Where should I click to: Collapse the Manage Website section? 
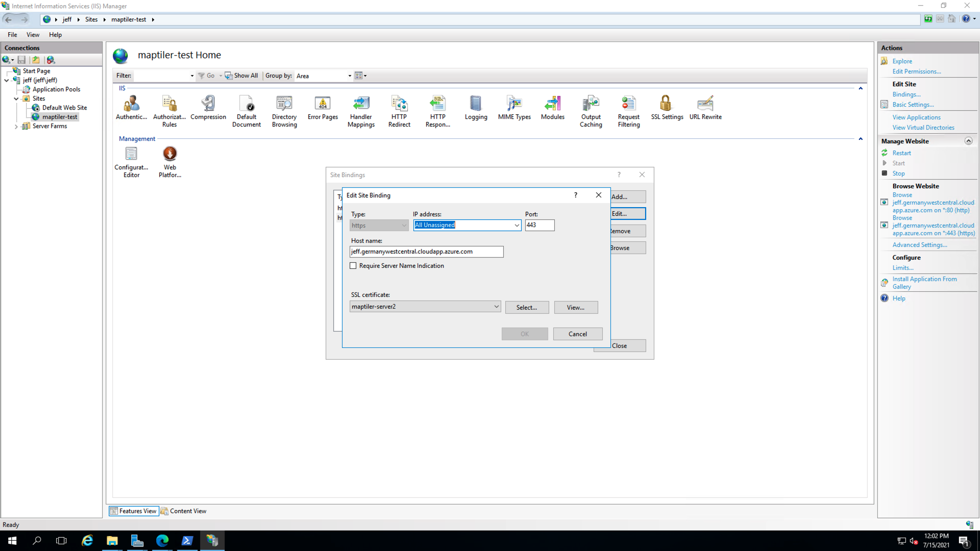pos(968,141)
